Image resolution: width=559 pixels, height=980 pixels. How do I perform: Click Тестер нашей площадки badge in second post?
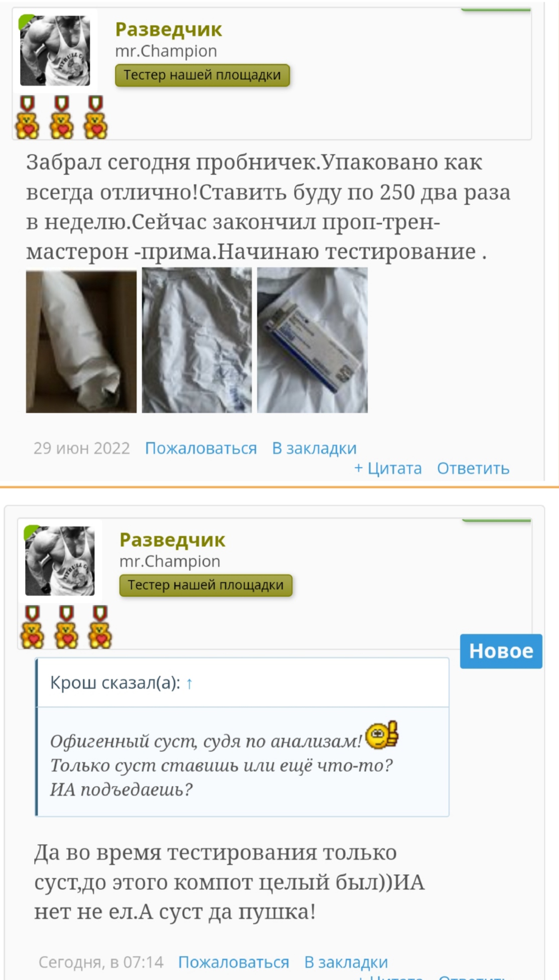click(x=206, y=585)
